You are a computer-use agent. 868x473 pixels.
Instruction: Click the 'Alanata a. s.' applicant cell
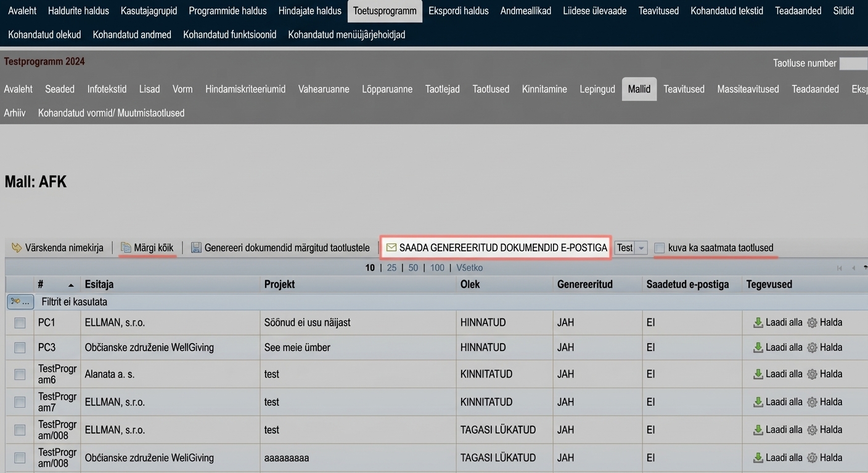point(110,374)
